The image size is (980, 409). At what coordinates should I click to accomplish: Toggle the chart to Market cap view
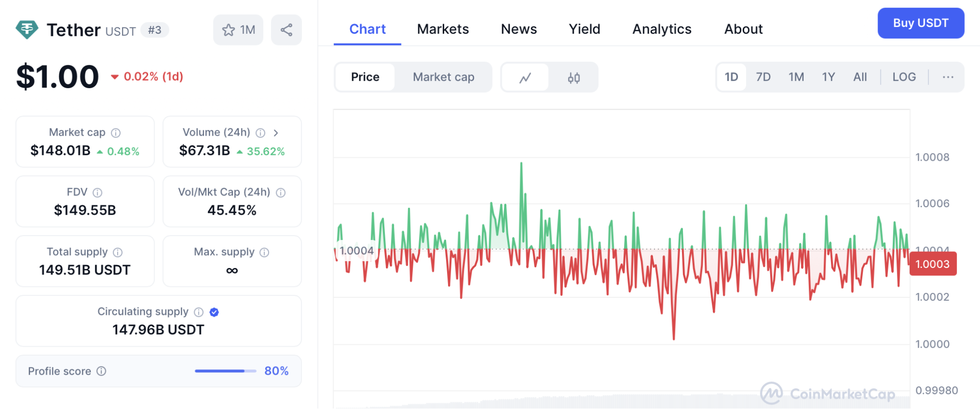click(x=443, y=77)
